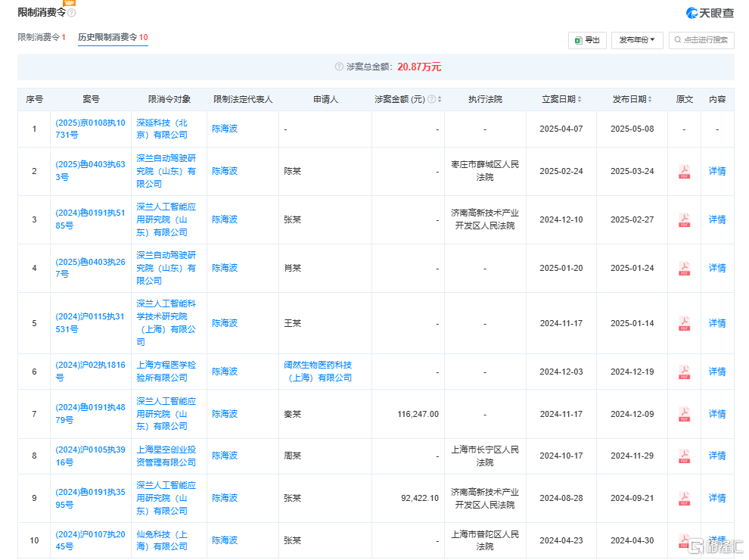
Task: Open the 发布年份 dropdown
Action: [637, 40]
